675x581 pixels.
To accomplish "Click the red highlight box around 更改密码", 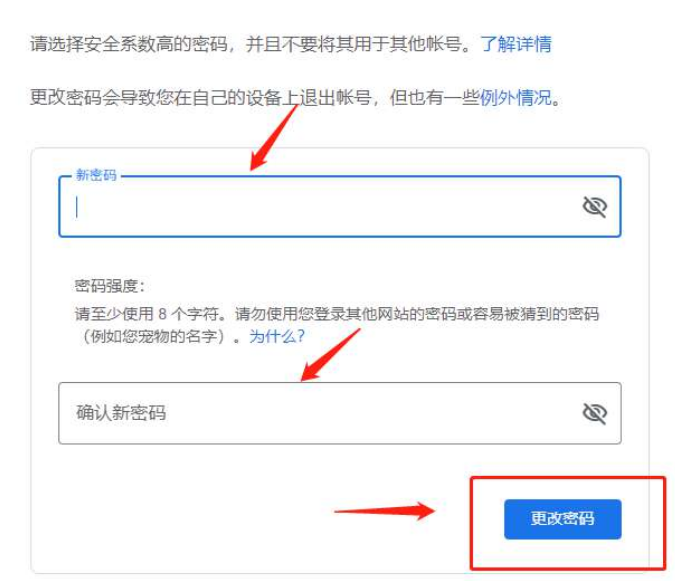I will 568,523.
